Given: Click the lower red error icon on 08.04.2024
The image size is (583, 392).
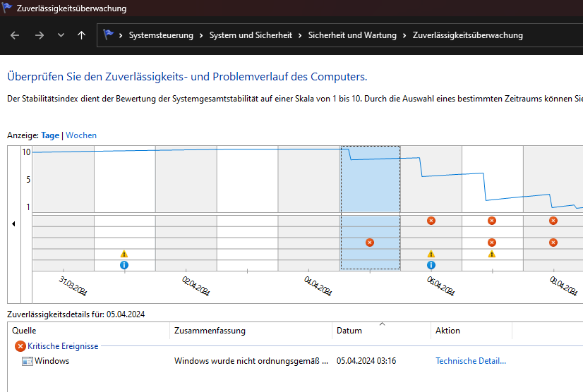Looking at the screenshot, I should pyautogui.click(x=553, y=243).
